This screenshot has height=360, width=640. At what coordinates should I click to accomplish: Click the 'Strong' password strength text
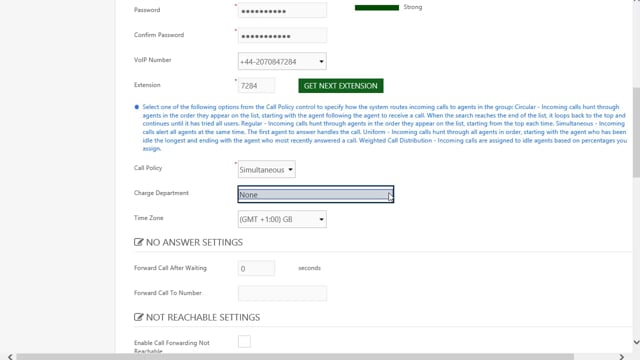(x=412, y=7)
